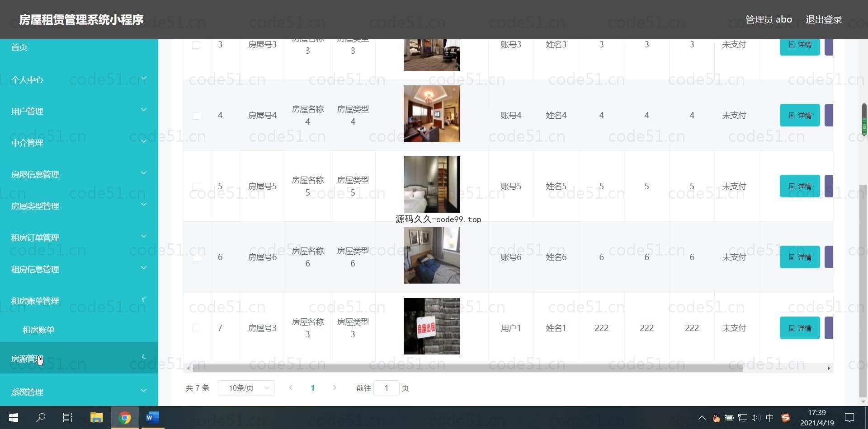Click the inner grey vertical scrollbar

point(863,290)
